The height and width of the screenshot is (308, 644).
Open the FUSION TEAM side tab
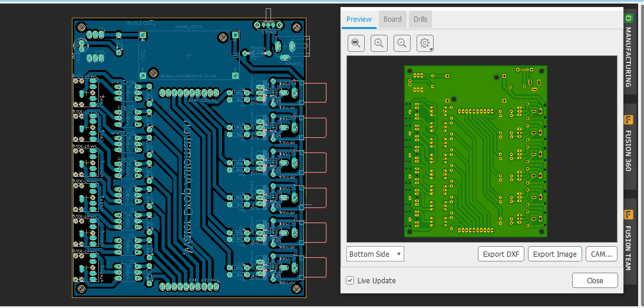click(628, 248)
